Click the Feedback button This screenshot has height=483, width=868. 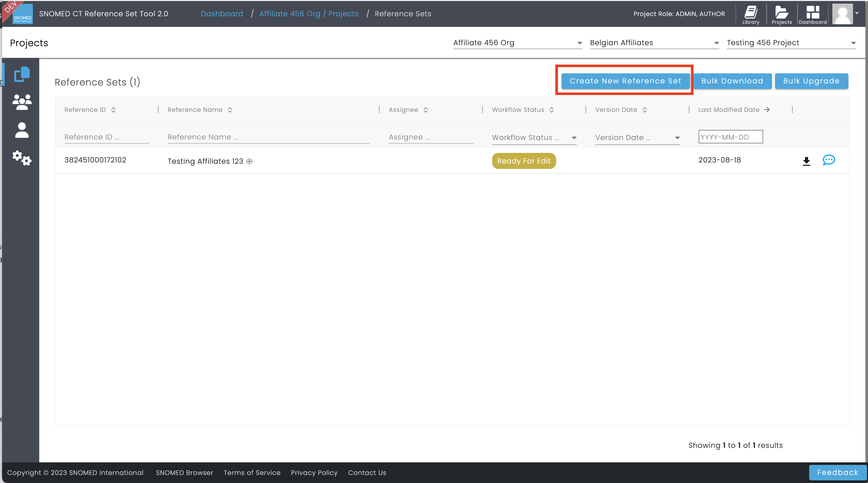point(837,473)
